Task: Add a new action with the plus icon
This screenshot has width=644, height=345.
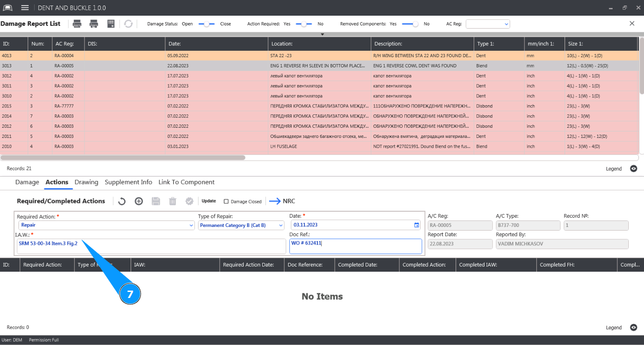Action: tap(138, 201)
